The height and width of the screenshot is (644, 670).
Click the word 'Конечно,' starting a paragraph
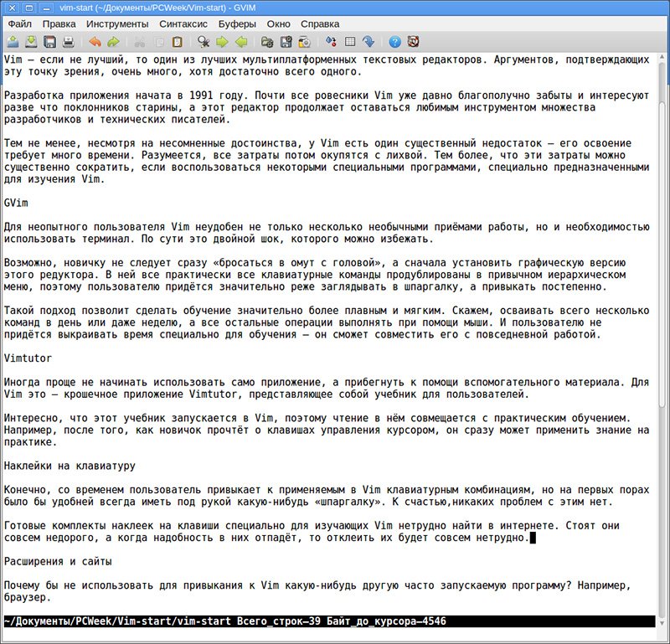(x=28, y=490)
